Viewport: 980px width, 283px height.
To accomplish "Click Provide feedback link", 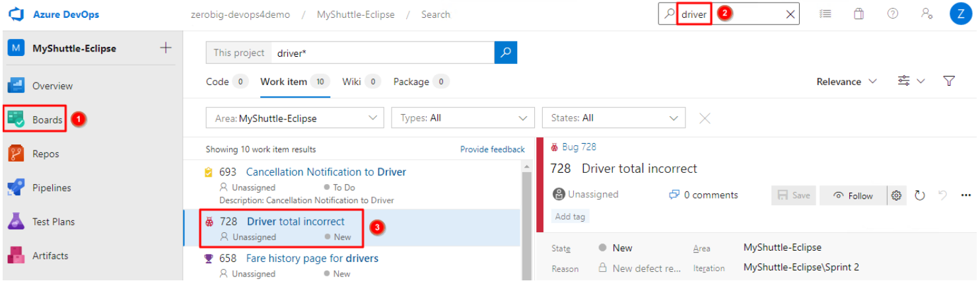I will (x=492, y=150).
